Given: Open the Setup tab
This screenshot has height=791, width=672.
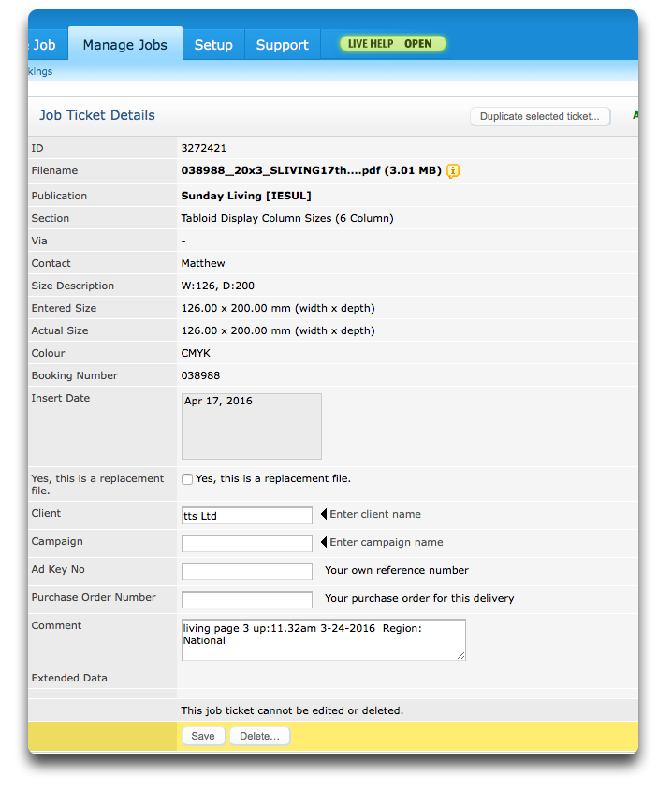Looking at the screenshot, I should point(213,45).
